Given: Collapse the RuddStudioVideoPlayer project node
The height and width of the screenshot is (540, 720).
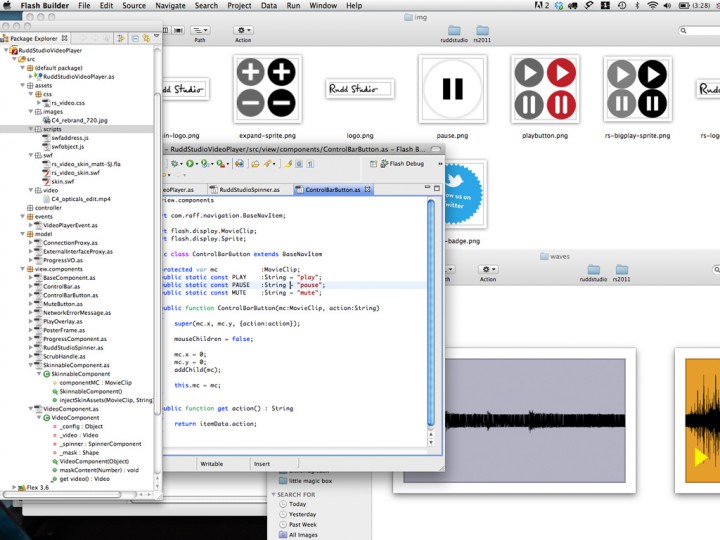Looking at the screenshot, I should pos(6,50).
